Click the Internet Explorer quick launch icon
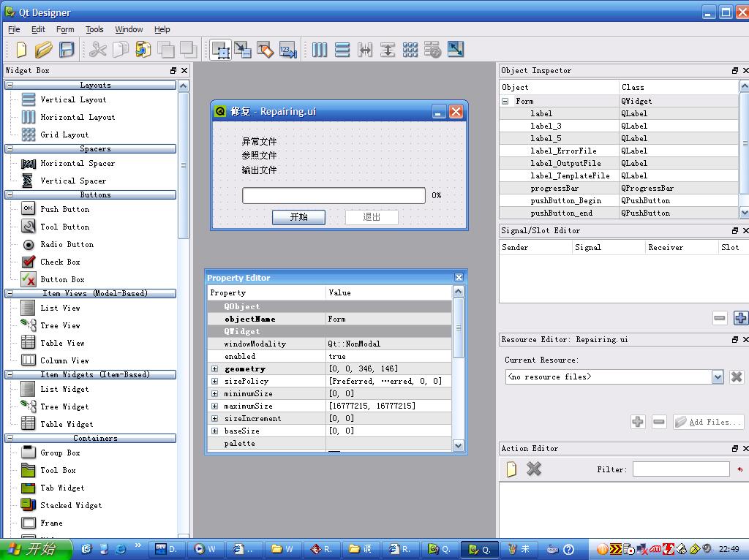Viewport: 749px width, 560px height. click(121, 550)
